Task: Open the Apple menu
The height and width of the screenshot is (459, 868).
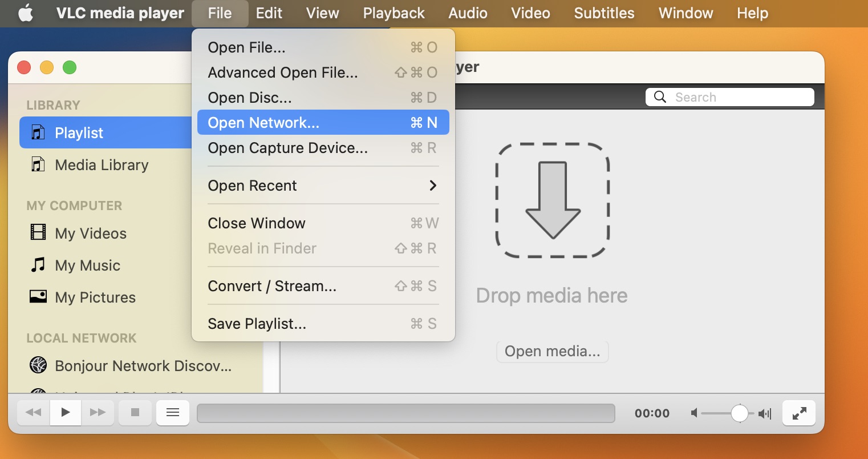Action: [26, 13]
